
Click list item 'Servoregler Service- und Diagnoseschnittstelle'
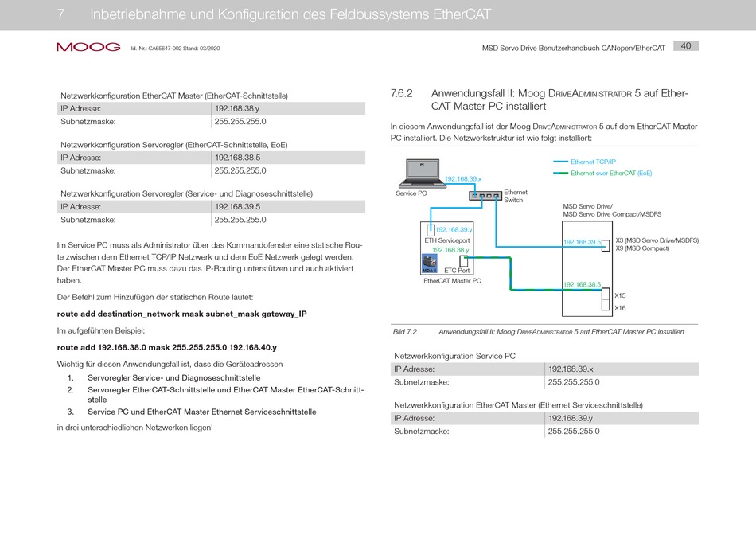(174, 377)
